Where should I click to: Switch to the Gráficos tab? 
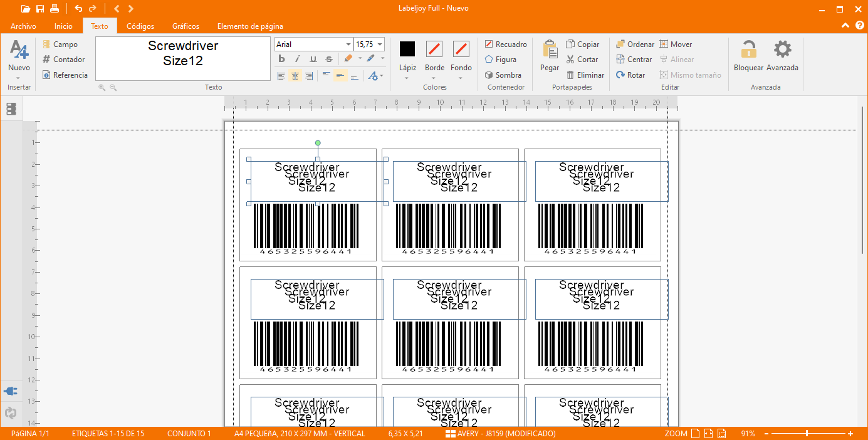click(186, 26)
